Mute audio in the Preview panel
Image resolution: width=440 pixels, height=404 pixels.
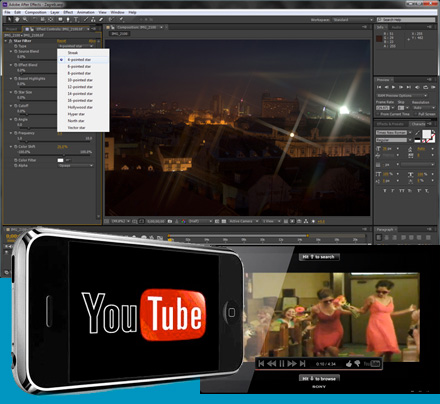tap(417, 87)
